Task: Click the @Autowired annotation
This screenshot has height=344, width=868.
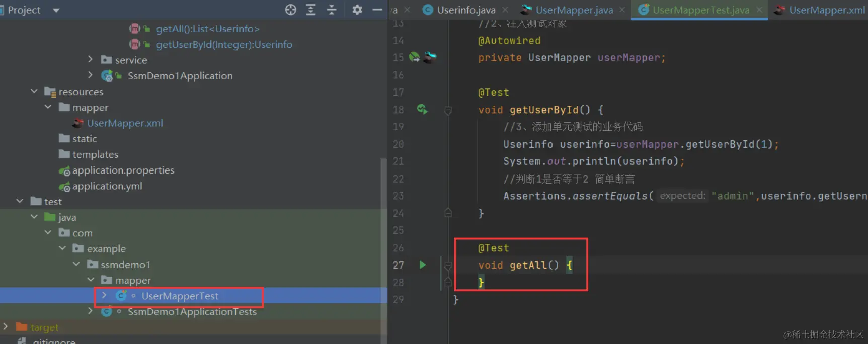Action: click(509, 40)
